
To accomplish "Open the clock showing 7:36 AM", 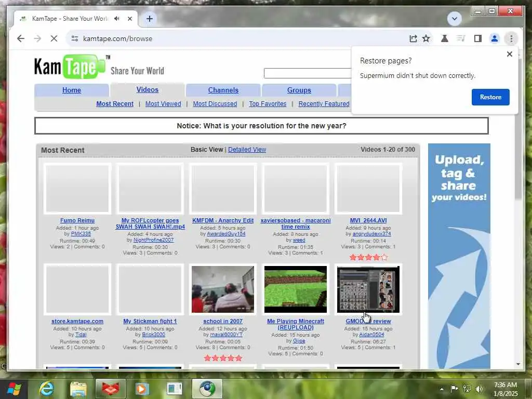I will (x=506, y=389).
